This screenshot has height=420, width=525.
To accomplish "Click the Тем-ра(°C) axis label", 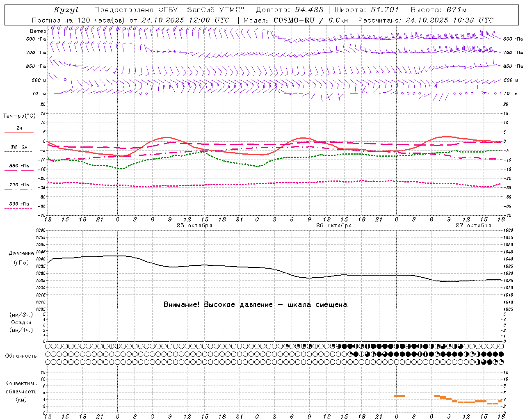I will pyautogui.click(x=19, y=116).
